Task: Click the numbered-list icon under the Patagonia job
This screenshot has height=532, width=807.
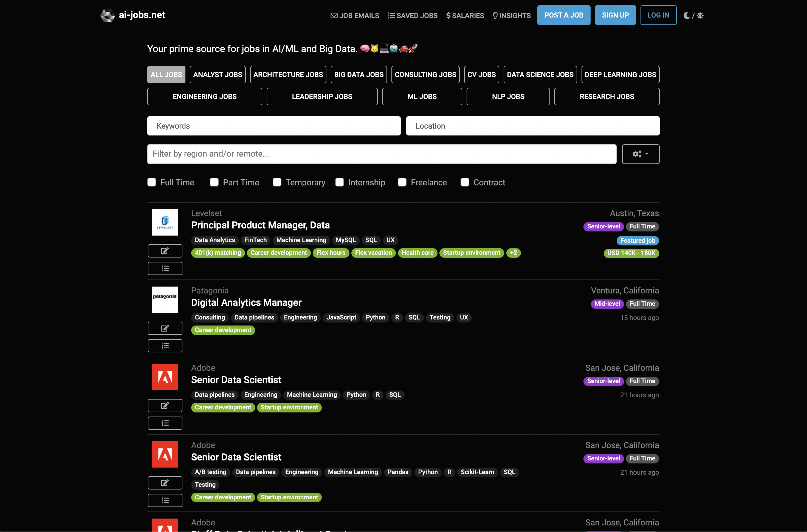Action: (x=165, y=346)
